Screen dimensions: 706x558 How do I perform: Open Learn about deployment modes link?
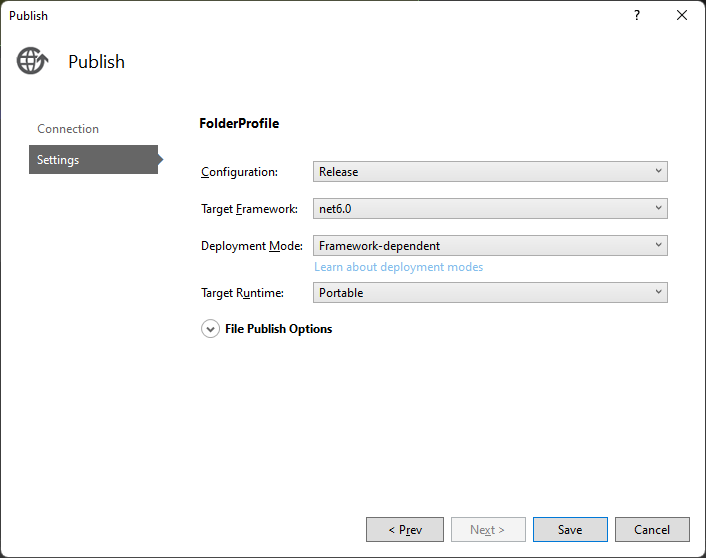click(x=398, y=267)
